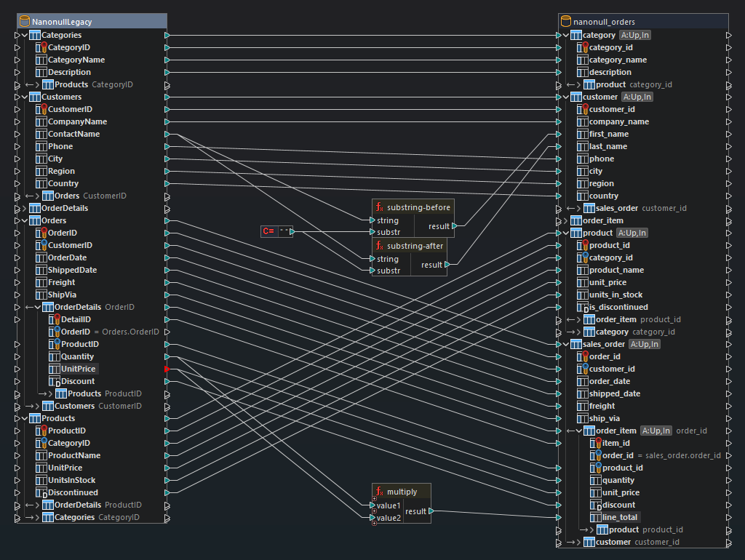Select the last_name column in customer
745x560 pixels.
pos(602,146)
